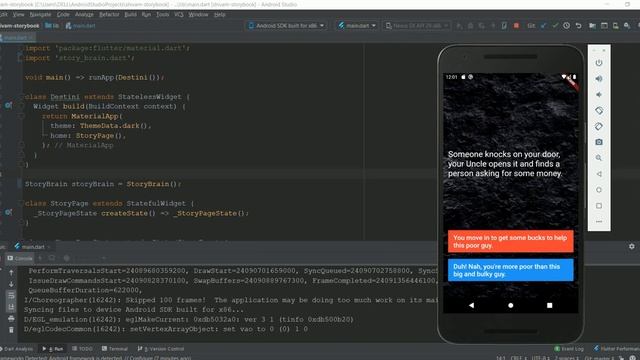
Task: Tap Android back button on phone screen
Action: pos(471,305)
